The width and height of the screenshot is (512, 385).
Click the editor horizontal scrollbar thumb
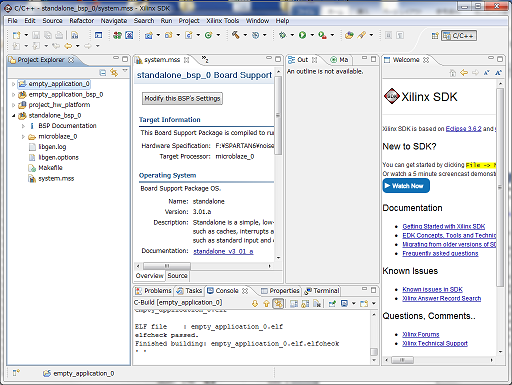pyautogui.click(x=167, y=266)
